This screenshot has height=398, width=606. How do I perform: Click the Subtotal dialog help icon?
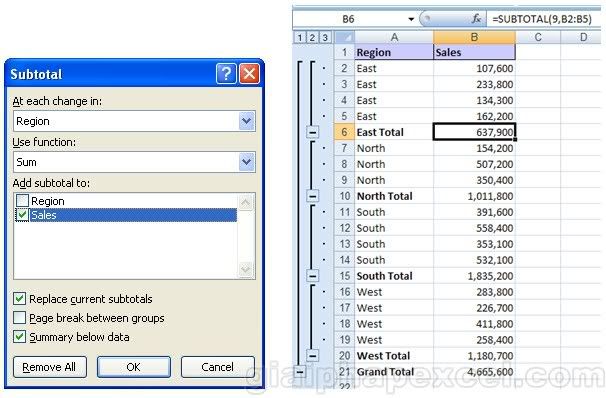coord(226,73)
